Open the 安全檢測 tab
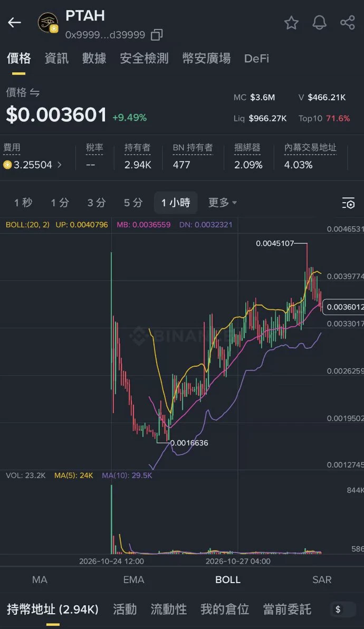This screenshot has width=364, height=629. click(145, 59)
